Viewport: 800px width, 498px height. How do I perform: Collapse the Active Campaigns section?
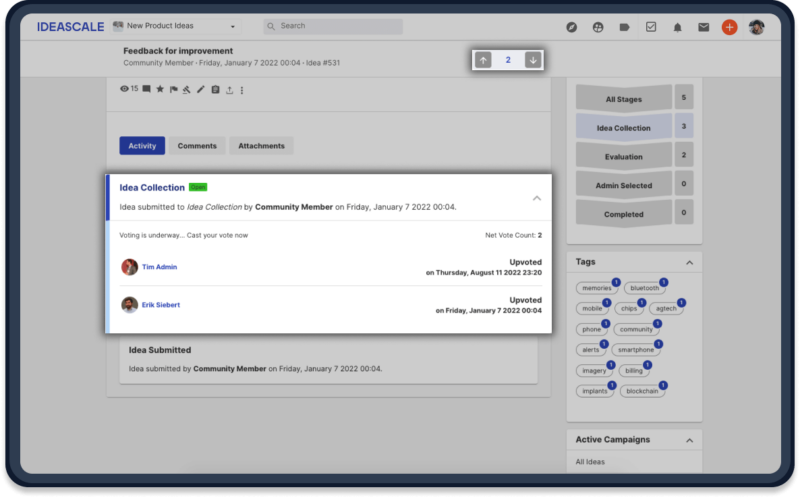coord(689,440)
